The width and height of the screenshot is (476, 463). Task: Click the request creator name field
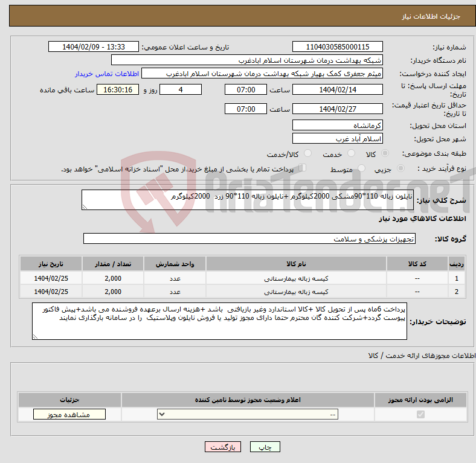pyautogui.click(x=262, y=74)
